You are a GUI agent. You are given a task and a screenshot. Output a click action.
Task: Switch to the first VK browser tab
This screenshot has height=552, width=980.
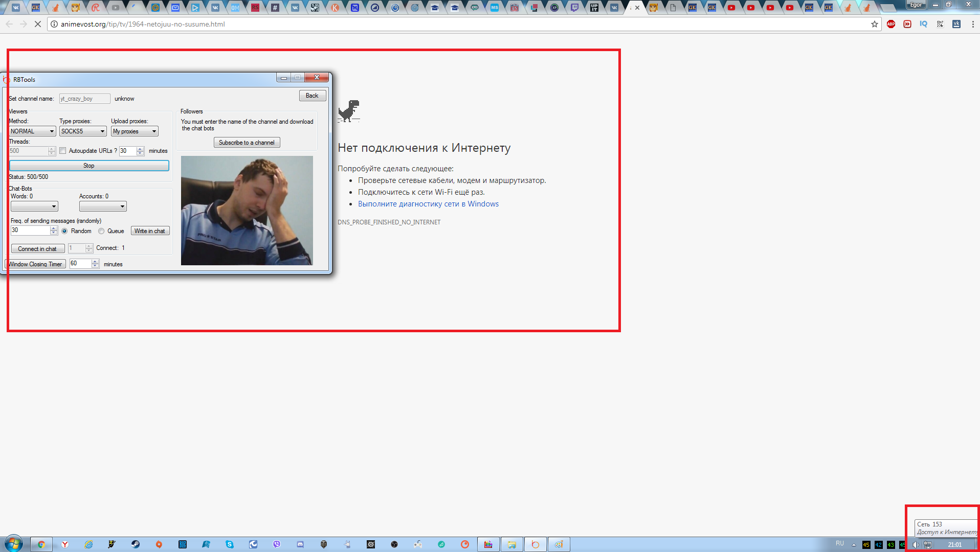[16, 8]
